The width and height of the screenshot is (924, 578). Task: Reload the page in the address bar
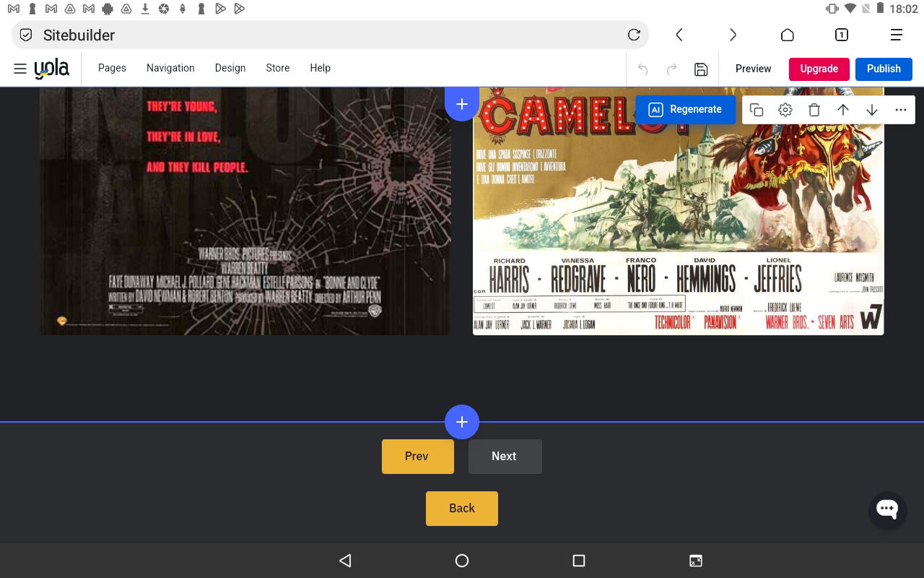[634, 35]
